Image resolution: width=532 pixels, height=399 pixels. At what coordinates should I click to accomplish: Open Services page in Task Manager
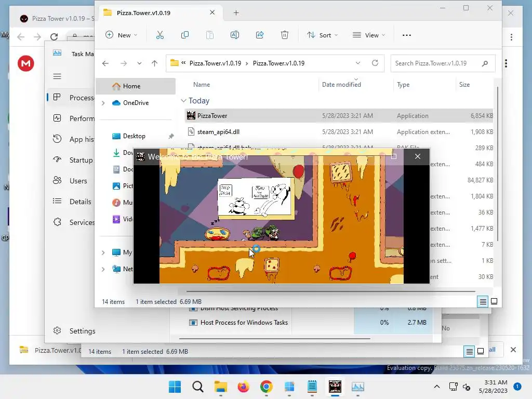pyautogui.click(x=71, y=222)
